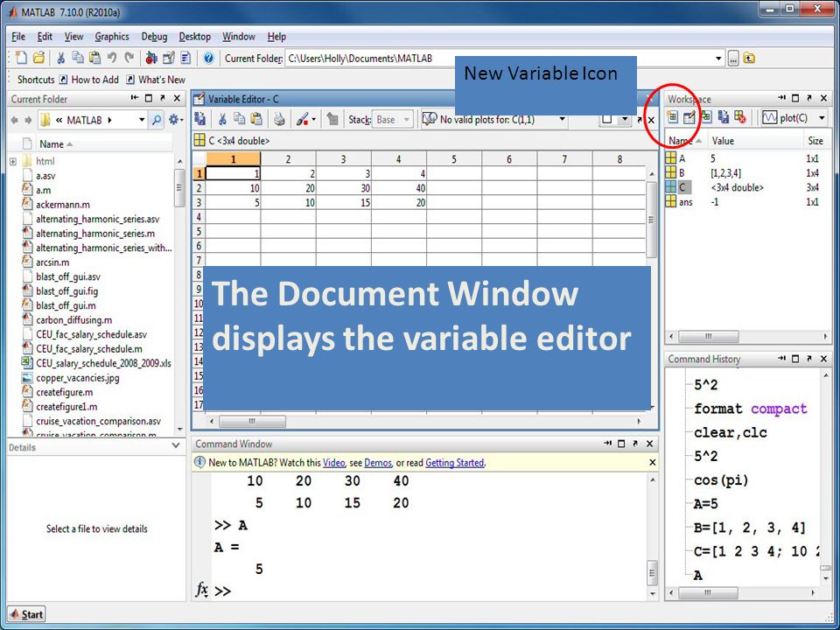Print the variable using the printer icon
Screen dimensions: 840x630
coord(279,119)
